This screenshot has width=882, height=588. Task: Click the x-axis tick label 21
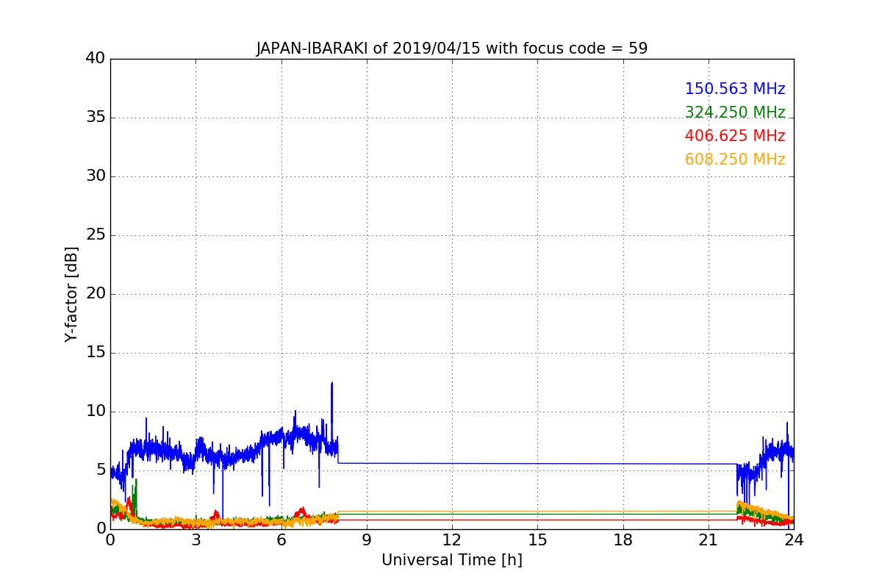coord(708,540)
